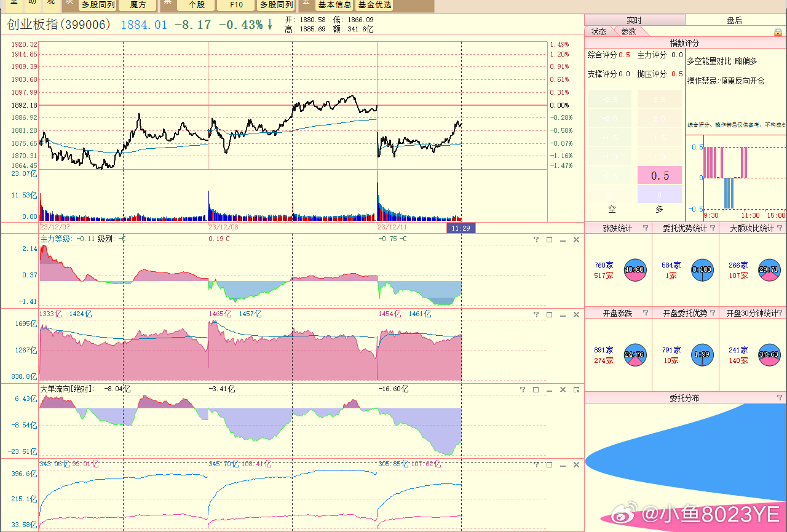The width and height of the screenshot is (787, 532).
Task: Click the 0:100 pie under 委托优势统计
Action: pyautogui.click(x=702, y=269)
